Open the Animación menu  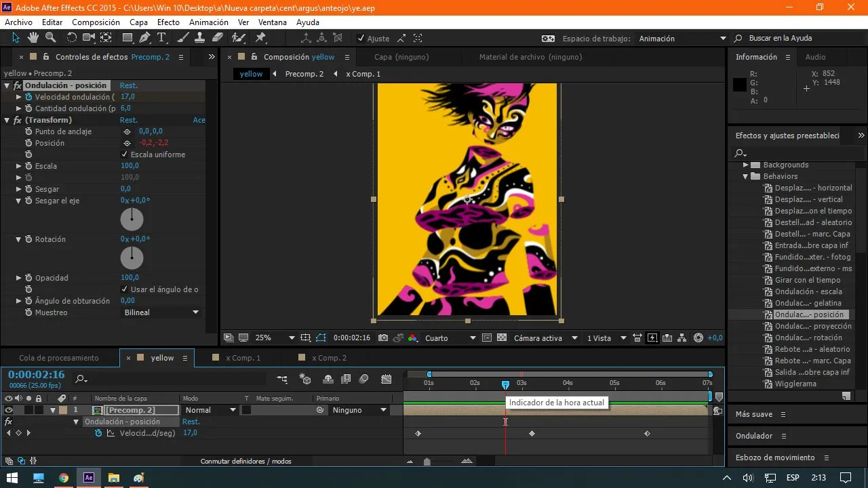[x=208, y=22]
